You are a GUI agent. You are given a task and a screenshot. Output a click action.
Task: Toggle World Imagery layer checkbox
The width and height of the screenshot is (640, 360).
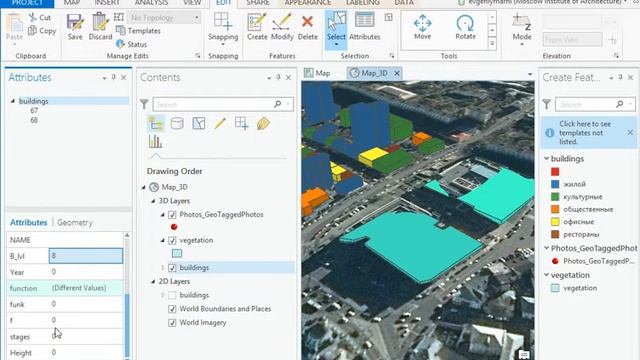172,323
